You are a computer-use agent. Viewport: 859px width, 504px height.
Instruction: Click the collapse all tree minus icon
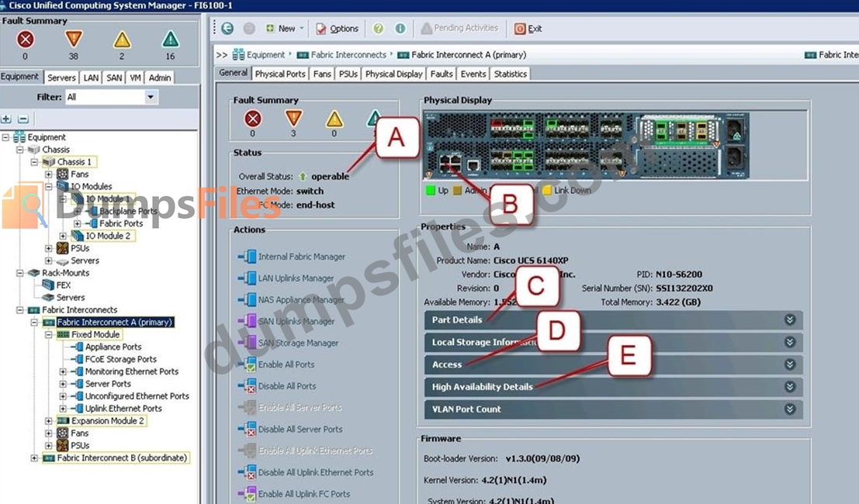coord(23,119)
